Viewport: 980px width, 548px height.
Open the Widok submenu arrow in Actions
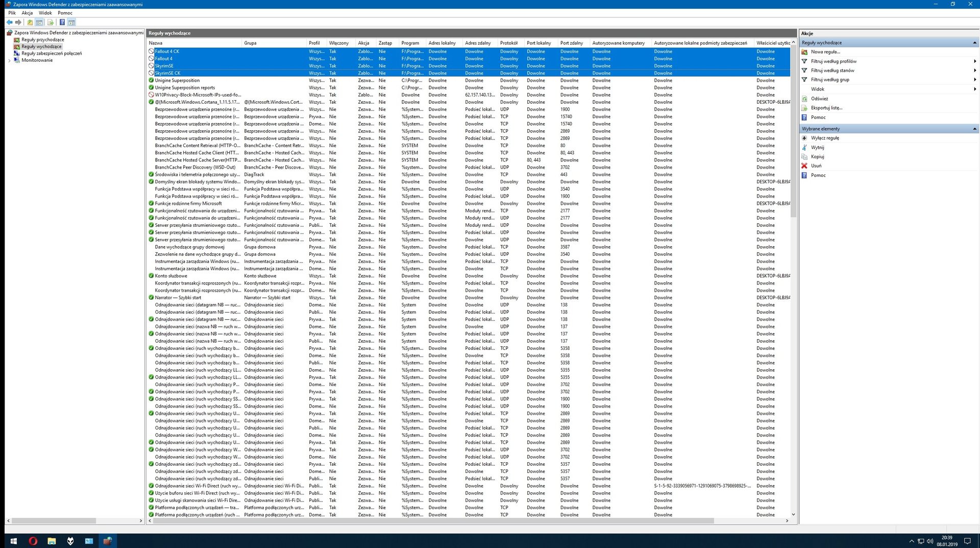click(975, 89)
